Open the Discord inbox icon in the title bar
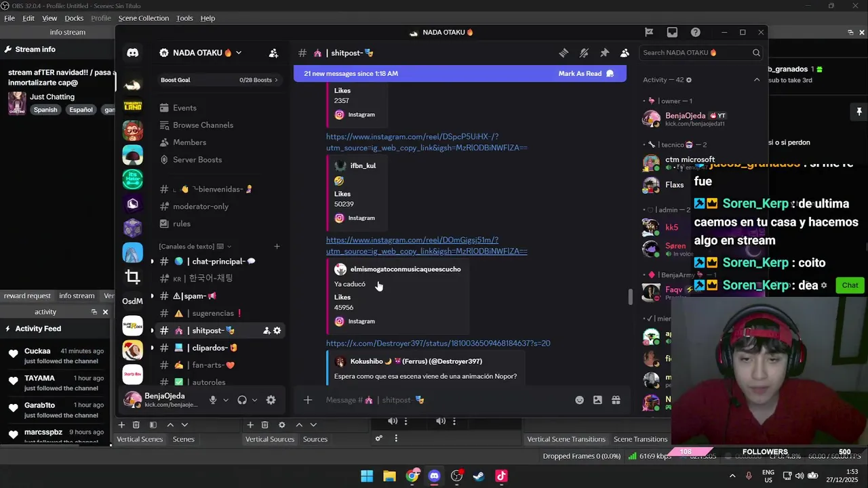Viewport: 868px width, 488px height. (x=672, y=32)
